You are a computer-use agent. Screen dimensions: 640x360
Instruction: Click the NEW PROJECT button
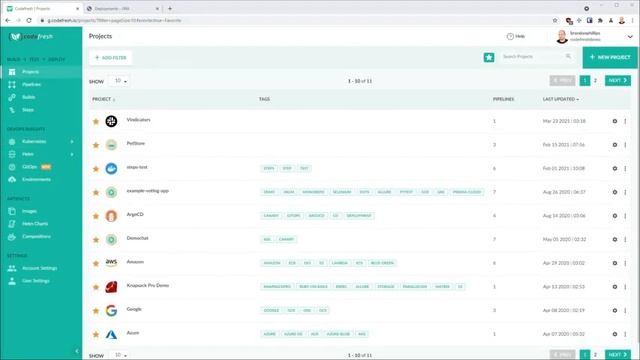click(610, 58)
